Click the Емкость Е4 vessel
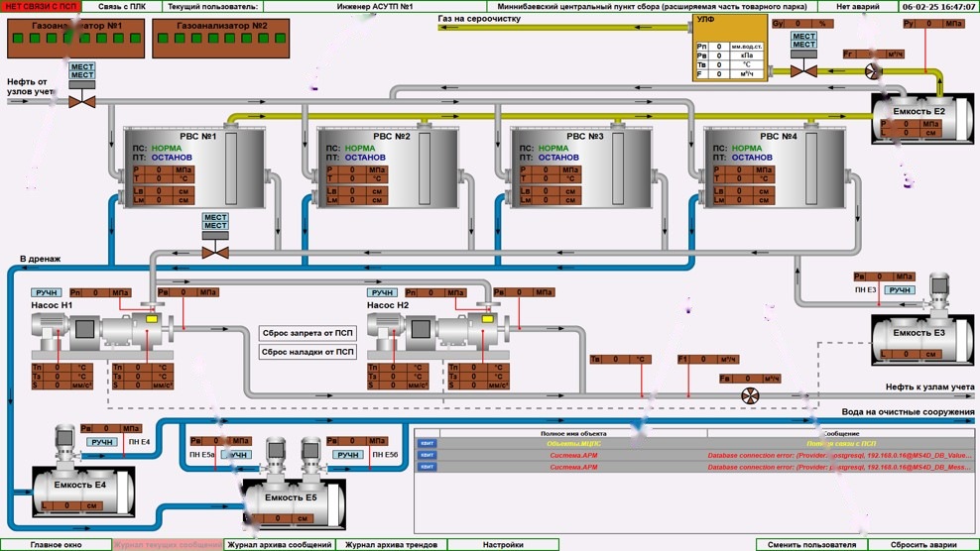The width and height of the screenshot is (980, 551). [83, 492]
